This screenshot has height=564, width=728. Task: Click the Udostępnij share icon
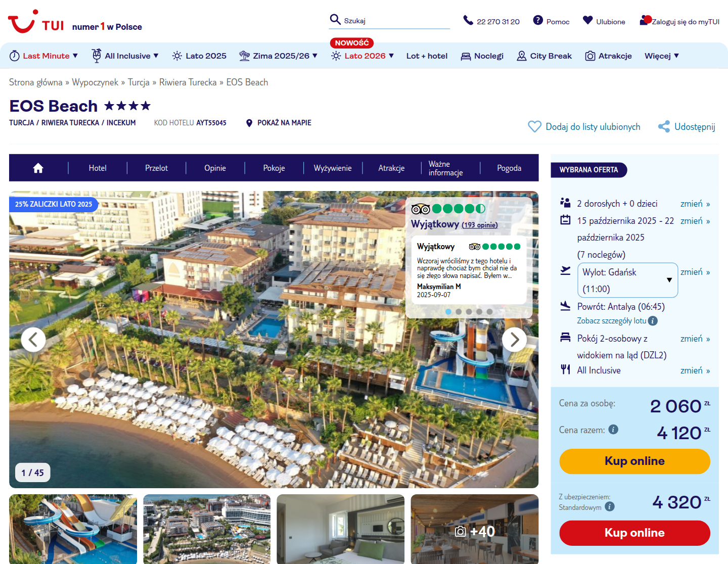[x=664, y=127]
